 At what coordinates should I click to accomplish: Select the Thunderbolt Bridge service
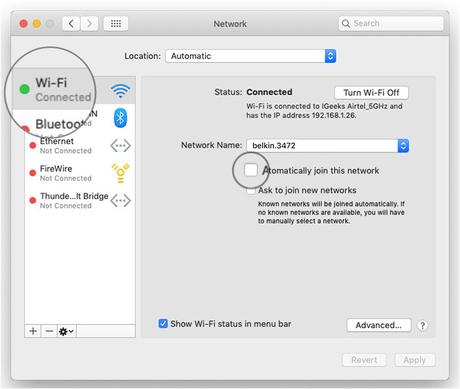[80, 201]
